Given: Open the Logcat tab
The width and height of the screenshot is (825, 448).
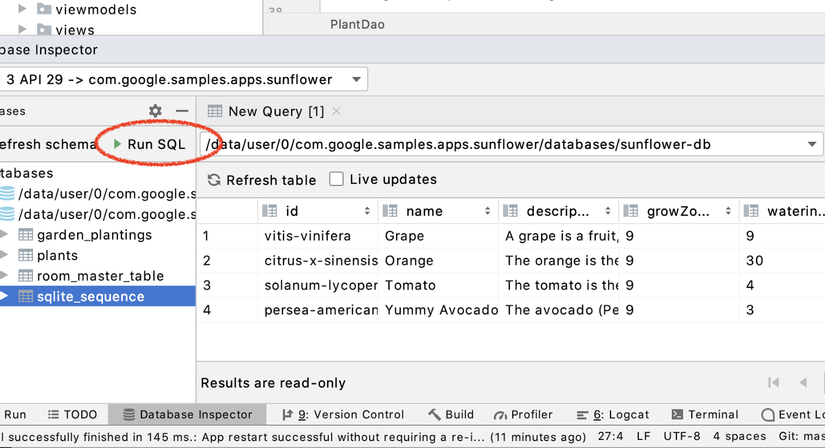Looking at the screenshot, I should click(x=621, y=414).
